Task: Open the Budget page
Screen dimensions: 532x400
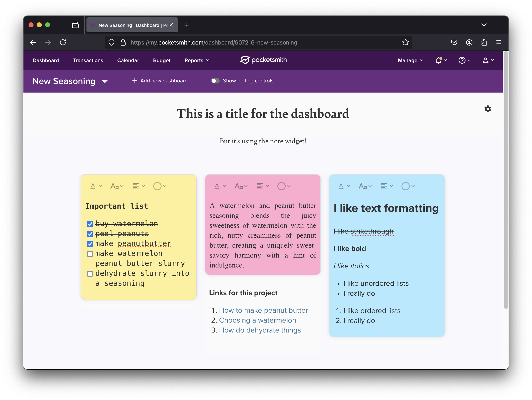Action: [x=162, y=60]
